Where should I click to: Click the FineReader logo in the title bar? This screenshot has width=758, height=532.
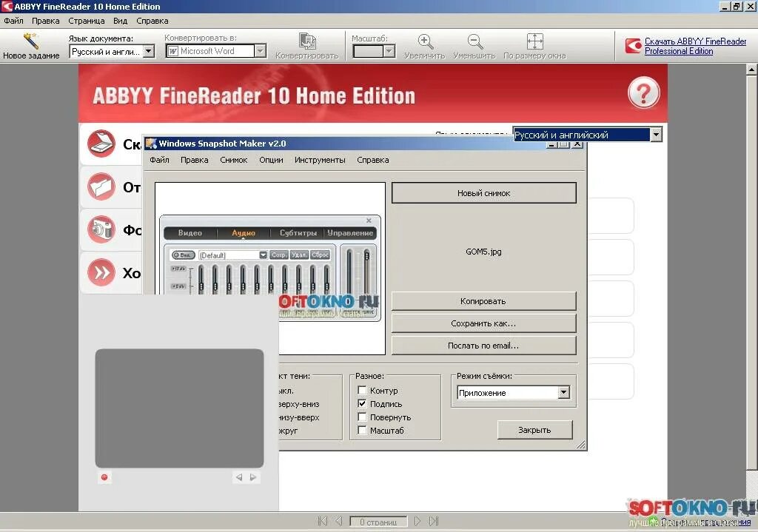[x=7, y=6]
